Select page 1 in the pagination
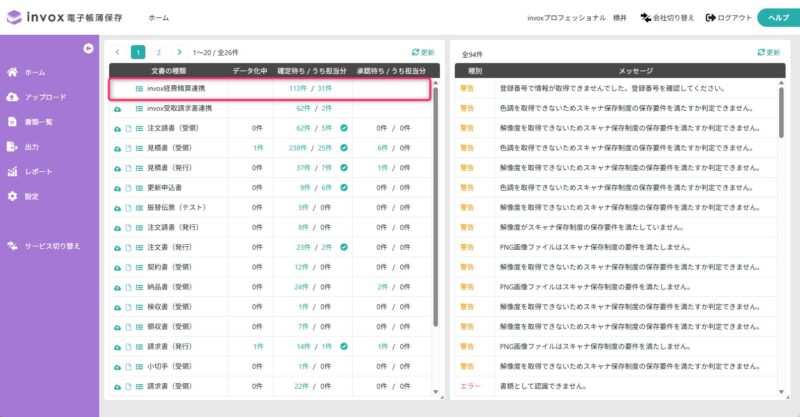Screen dimensions: 800x417 138,52
